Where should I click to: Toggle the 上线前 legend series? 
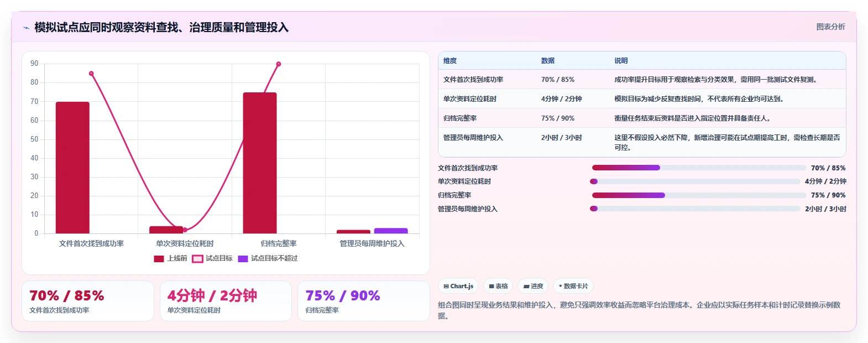(x=170, y=258)
